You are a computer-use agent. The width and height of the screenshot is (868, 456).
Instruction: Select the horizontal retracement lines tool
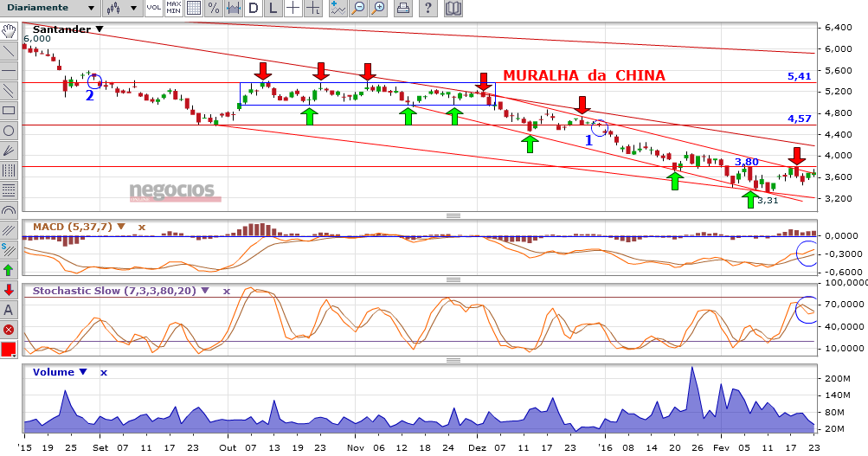(9, 190)
